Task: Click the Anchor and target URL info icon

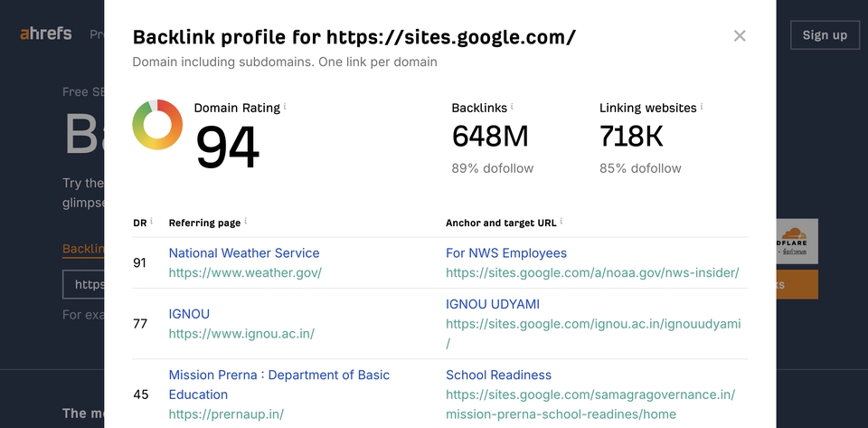Action: click(562, 222)
